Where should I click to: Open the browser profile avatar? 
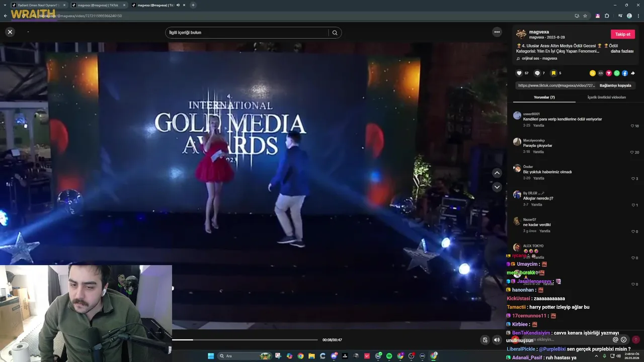coord(629,16)
